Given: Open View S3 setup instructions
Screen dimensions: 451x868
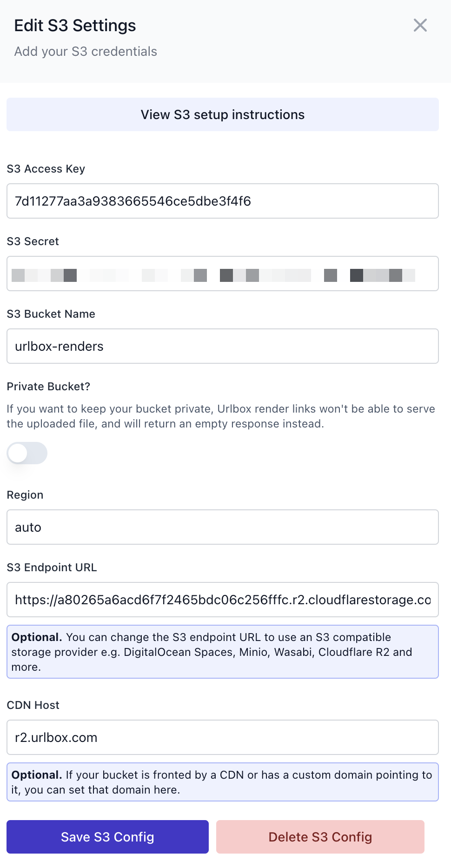Looking at the screenshot, I should pos(223,114).
